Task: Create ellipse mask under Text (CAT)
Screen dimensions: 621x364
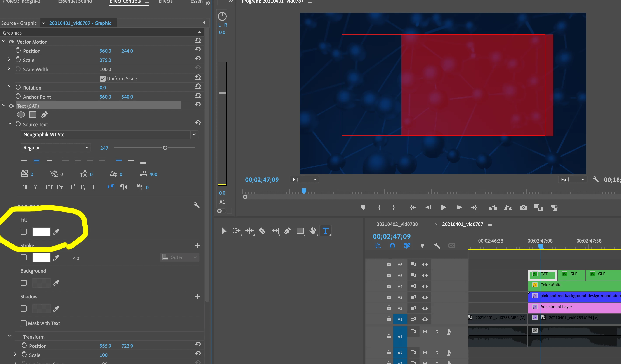Action: (x=21, y=115)
